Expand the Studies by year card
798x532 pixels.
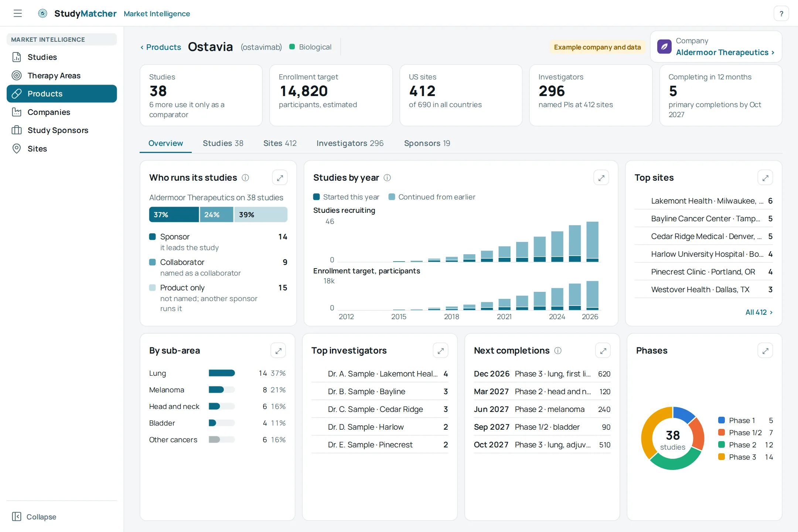(x=601, y=178)
